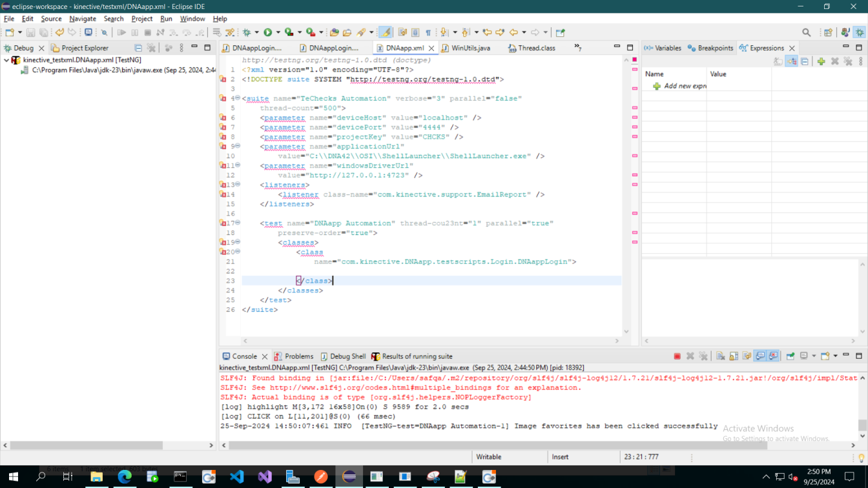Open the Run button dropdown arrow
Screen dimensions: 868x488
(x=278, y=32)
